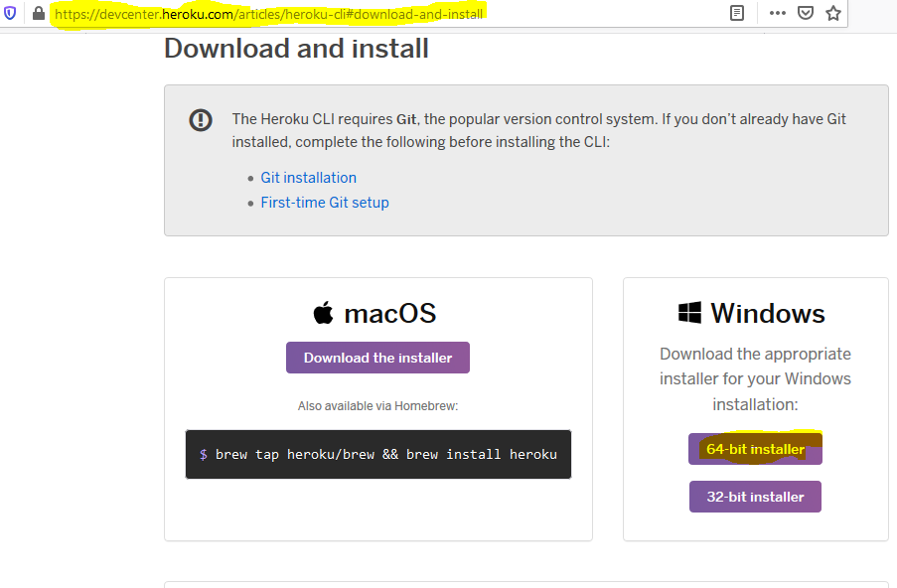
Task: Save page with the Pocket icon
Action: coord(806,13)
